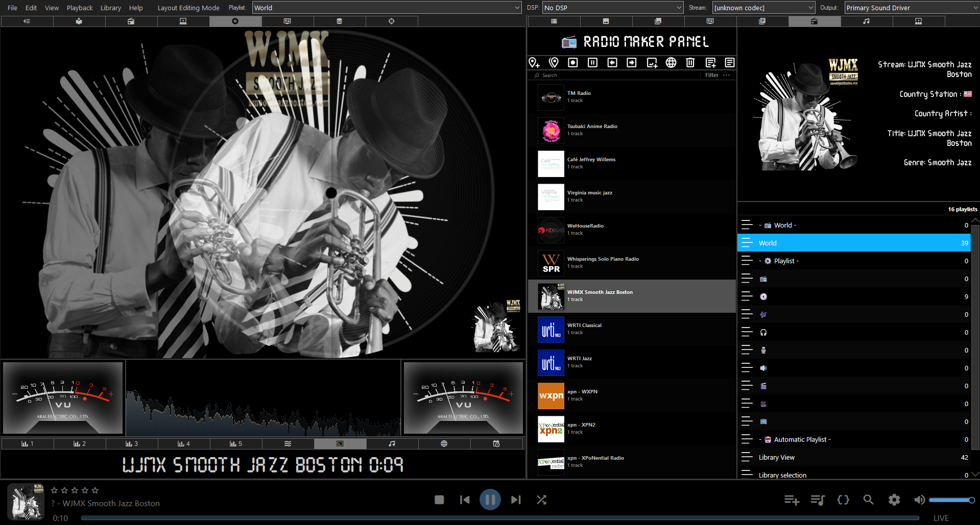Click the add to queue icon in bottom bar

tap(792, 500)
